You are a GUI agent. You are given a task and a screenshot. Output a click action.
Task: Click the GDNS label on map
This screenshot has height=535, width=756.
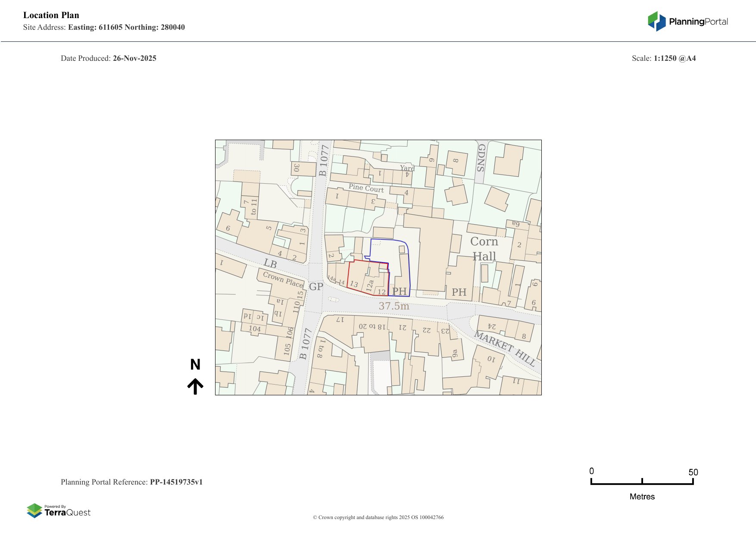coord(481,158)
